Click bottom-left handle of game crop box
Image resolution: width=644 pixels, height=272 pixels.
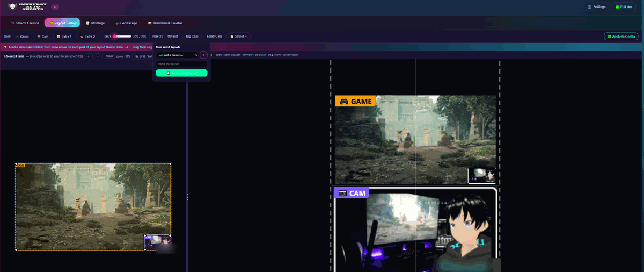[x=16, y=250]
